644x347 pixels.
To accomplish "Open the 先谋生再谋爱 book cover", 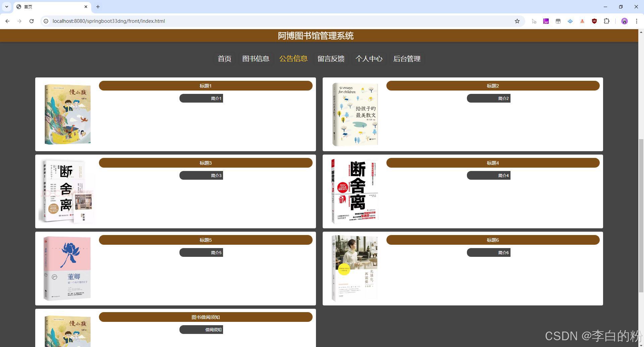I will click(x=355, y=269).
